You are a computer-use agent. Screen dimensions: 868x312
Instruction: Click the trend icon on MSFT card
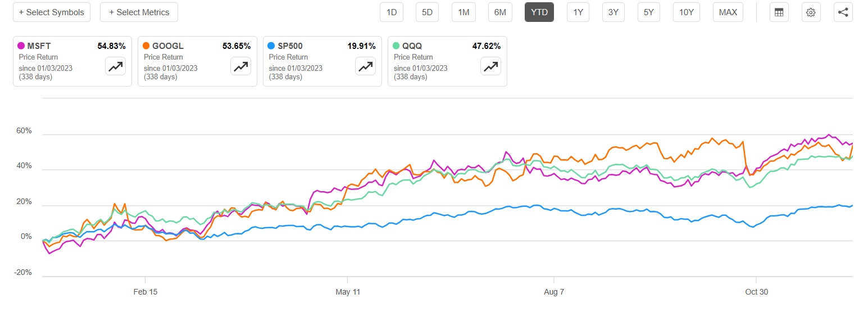[116, 66]
